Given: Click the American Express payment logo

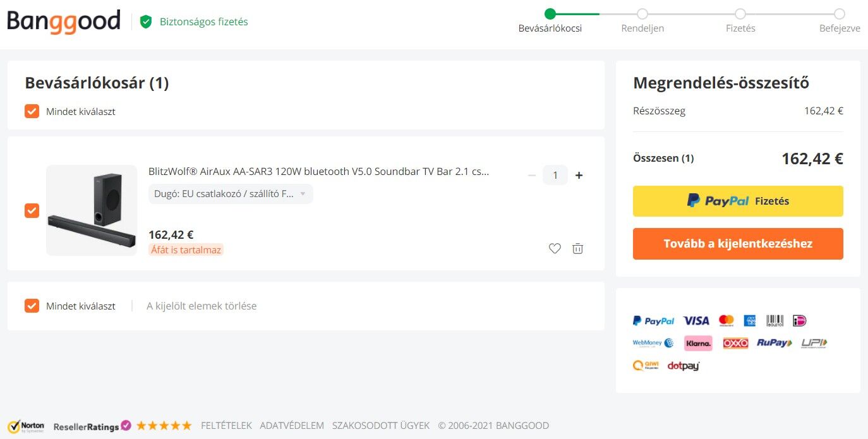Looking at the screenshot, I should pos(750,321).
